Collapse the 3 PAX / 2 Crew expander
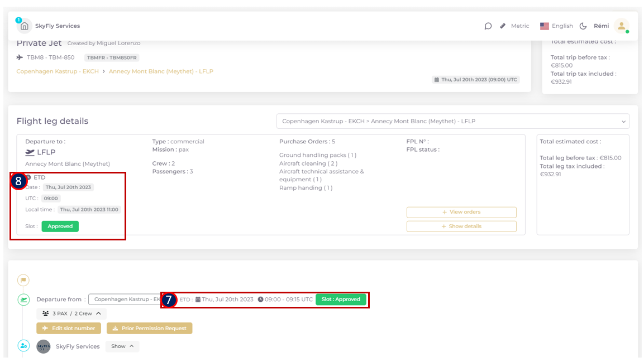Viewport: 644px width, 362px height. pyautogui.click(x=71, y=313)
